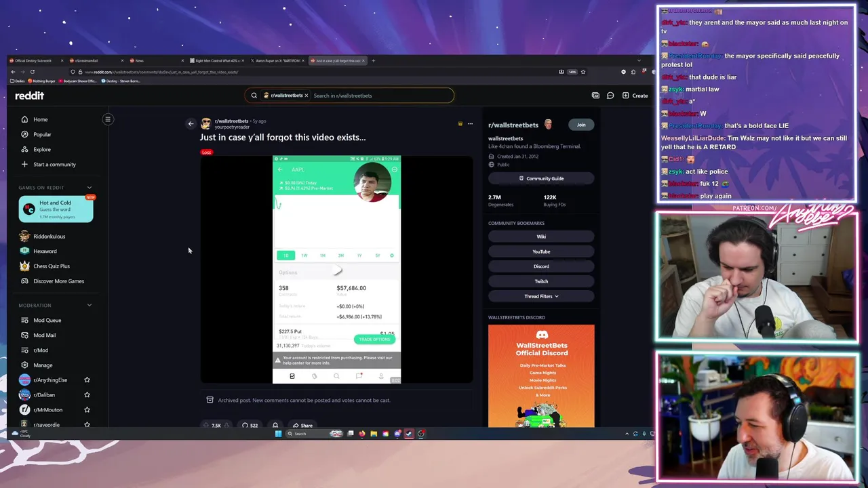Reload the page in browser

32,72
